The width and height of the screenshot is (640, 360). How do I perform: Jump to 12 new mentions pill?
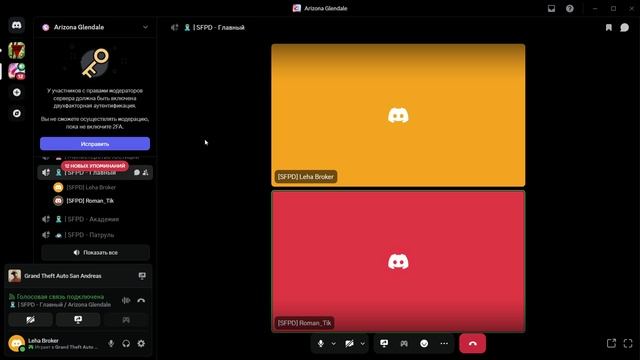95,166
